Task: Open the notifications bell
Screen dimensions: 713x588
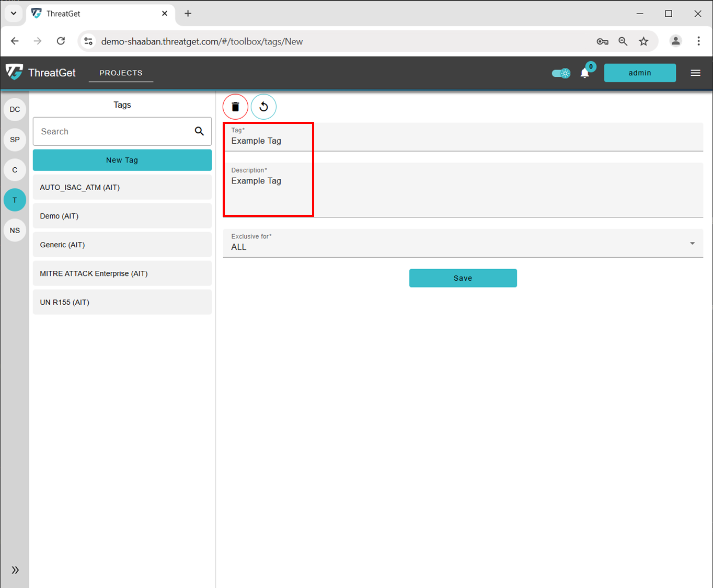Action: coord(585,73)
